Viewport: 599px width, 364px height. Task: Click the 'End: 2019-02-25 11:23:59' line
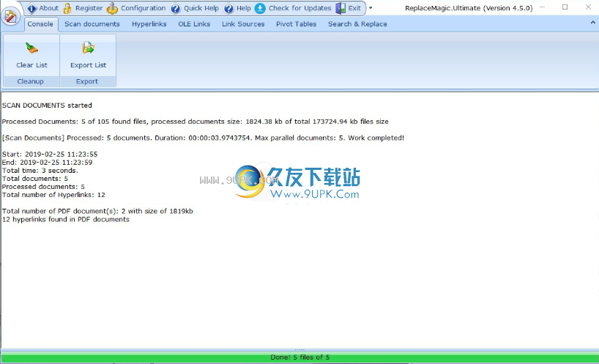[x=47, y=163]
